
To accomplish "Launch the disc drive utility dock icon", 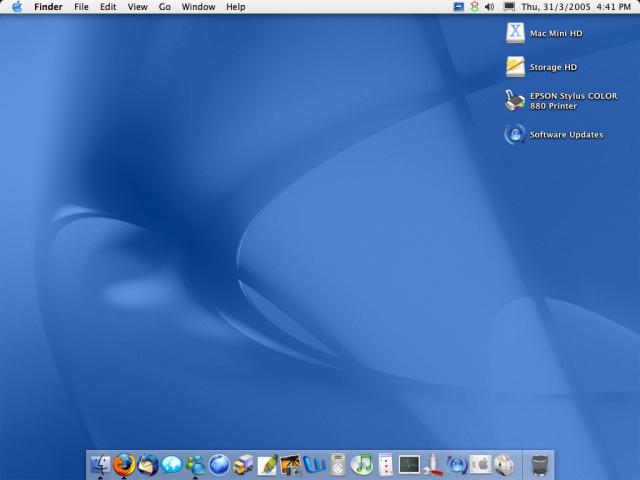I will 504,465.
